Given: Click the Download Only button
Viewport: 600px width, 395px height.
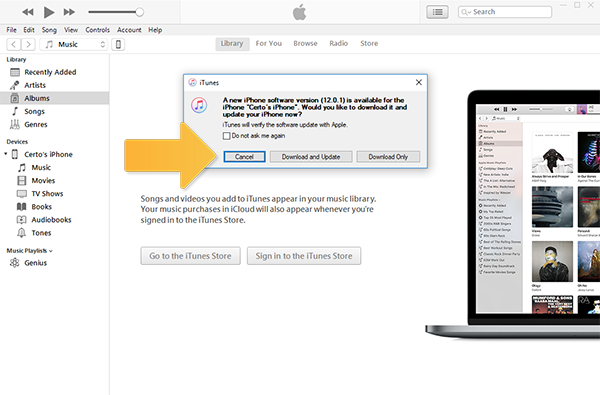Looking at the screenshot, I should tap(388, 157).
